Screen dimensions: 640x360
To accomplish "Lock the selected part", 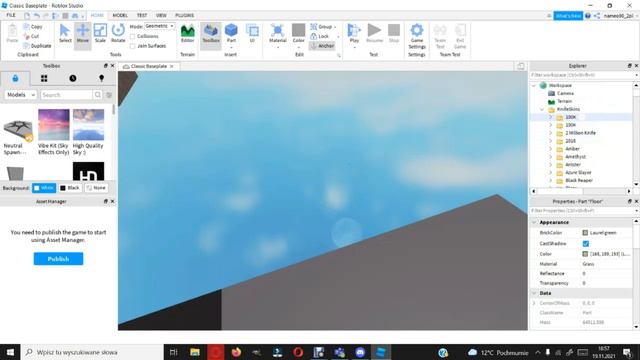I will 320,36.
